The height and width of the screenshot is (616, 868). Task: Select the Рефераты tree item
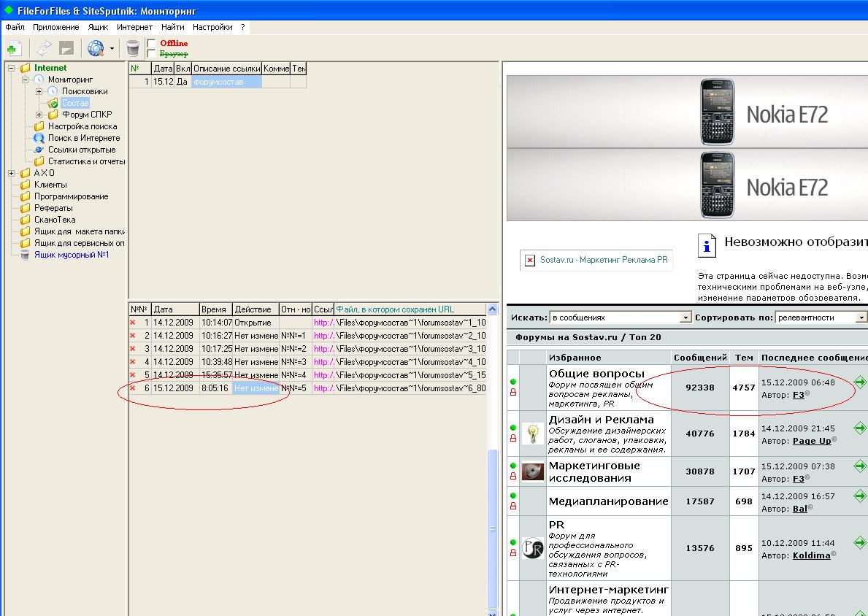(53, 208)
